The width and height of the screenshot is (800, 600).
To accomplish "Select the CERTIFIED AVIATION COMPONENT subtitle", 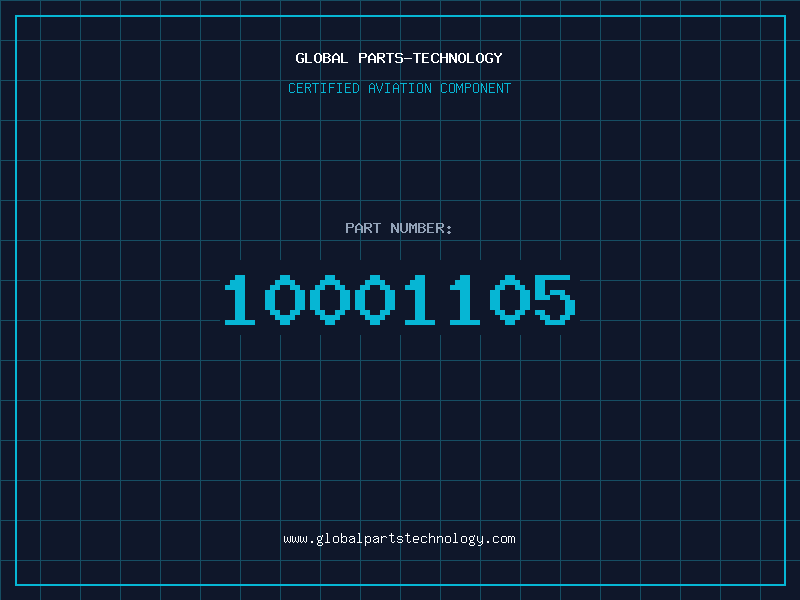I will point(399,88).
